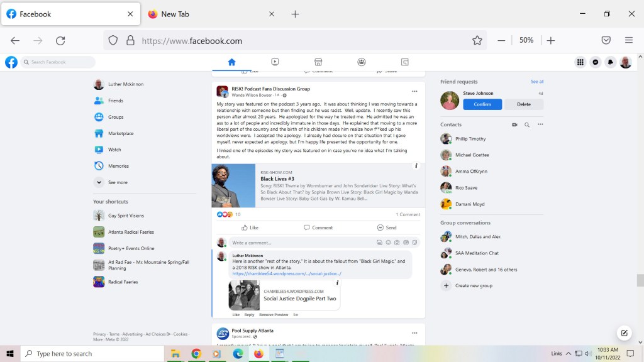Zoom in with the browser plus button
644x362 pixels.
tap(551, 40)
